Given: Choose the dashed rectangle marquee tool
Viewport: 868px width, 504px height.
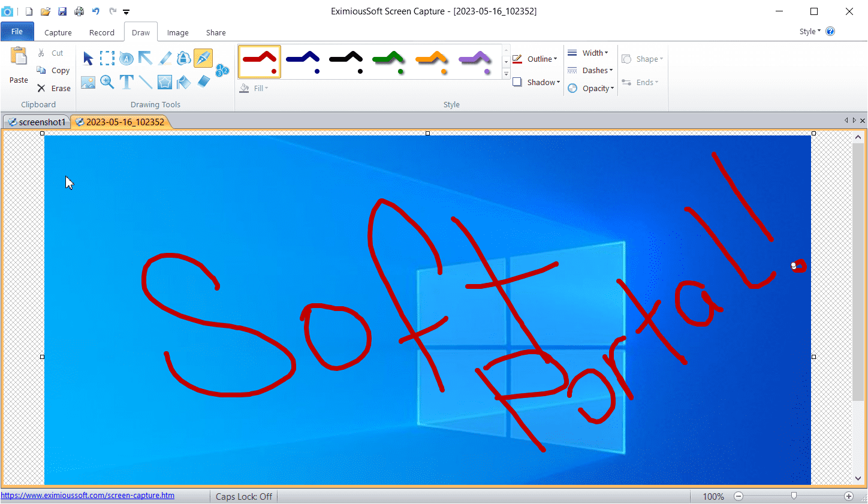Looking at the screenshot, I should click(x=107, y=58).
